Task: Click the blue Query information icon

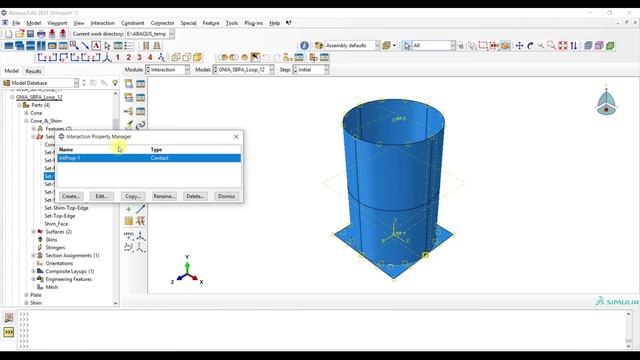Action: pos(304,46)
